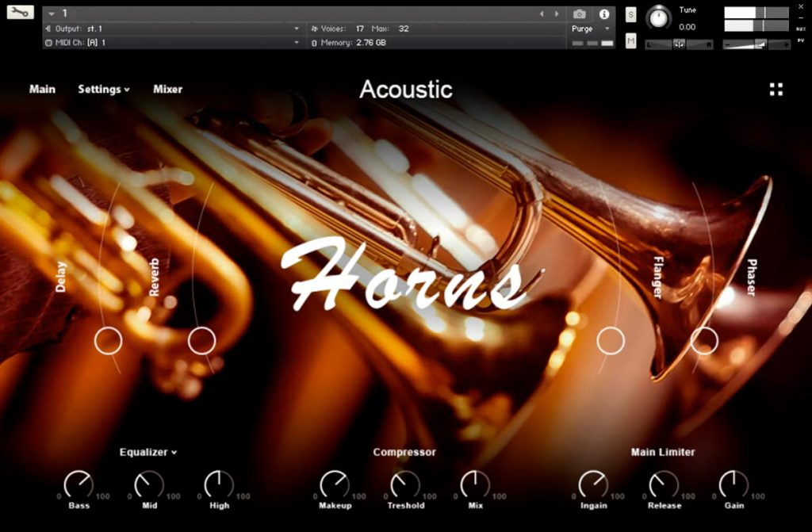Click the MIDI Ch channel selector
The width and height of the screenshot is (812, 532).
click(x=173, y=43)
